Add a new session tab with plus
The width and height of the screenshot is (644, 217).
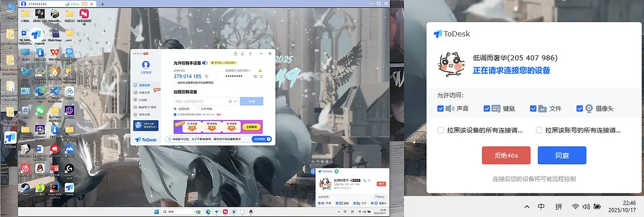click(102, 4)
